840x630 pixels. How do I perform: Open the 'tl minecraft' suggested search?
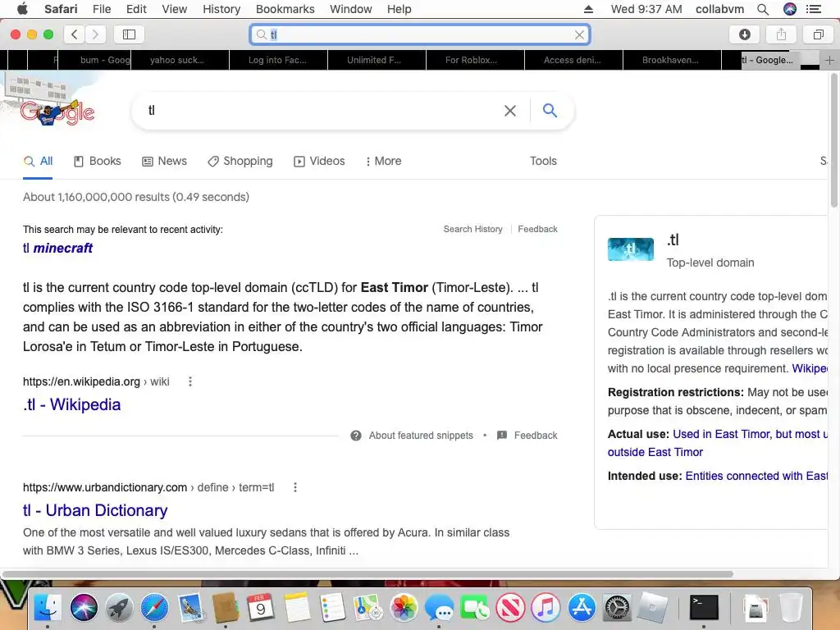(x=58, y=248)
